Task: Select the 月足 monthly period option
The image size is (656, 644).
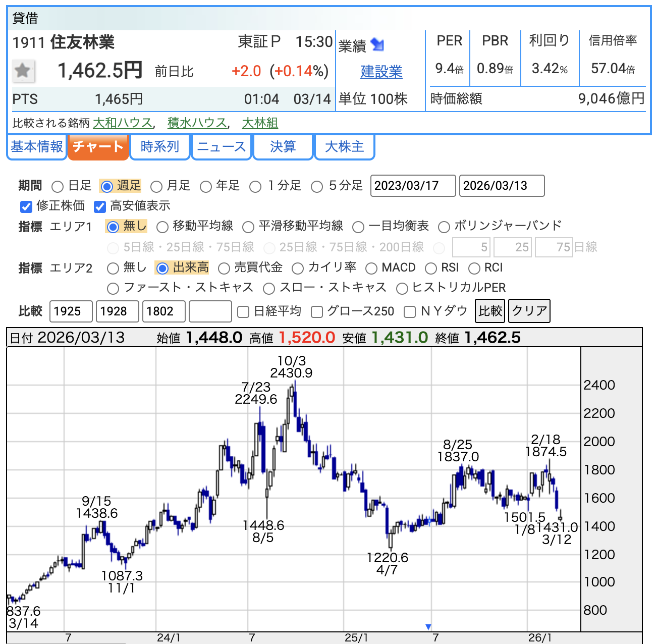Action: pyautogui.click(x=156, y=187)
